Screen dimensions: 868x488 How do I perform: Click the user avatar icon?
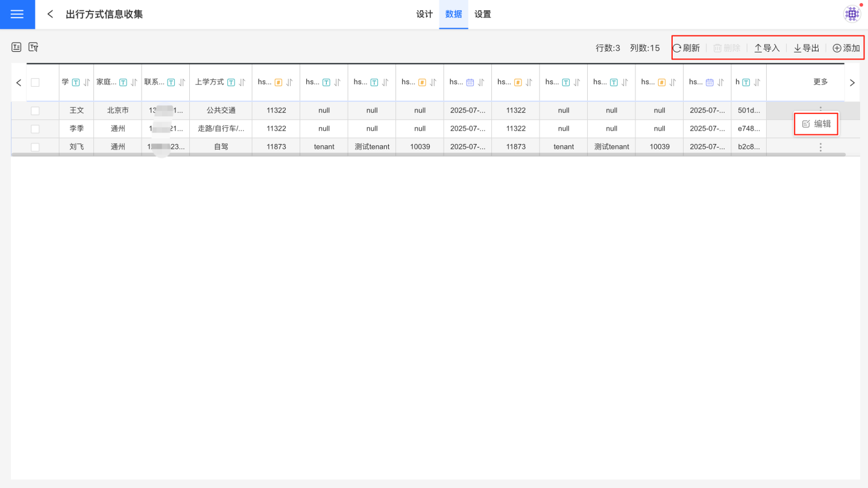852,14
